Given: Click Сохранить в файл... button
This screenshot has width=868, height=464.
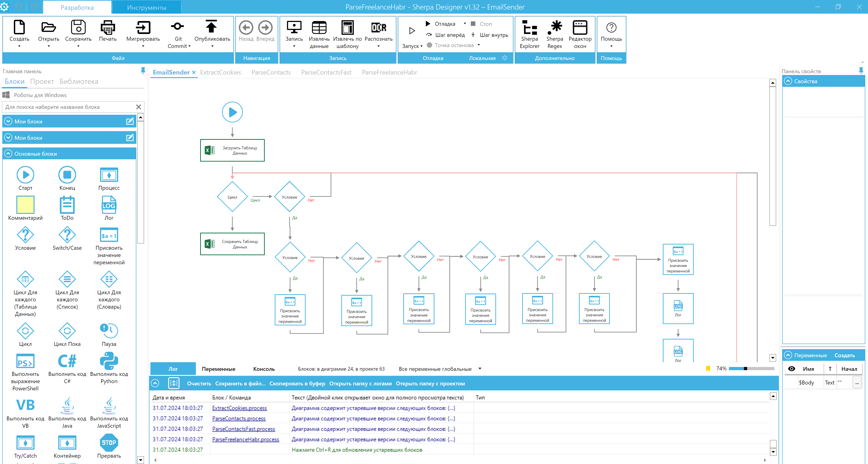Looking at the screenshot, I should coord(240,384).
